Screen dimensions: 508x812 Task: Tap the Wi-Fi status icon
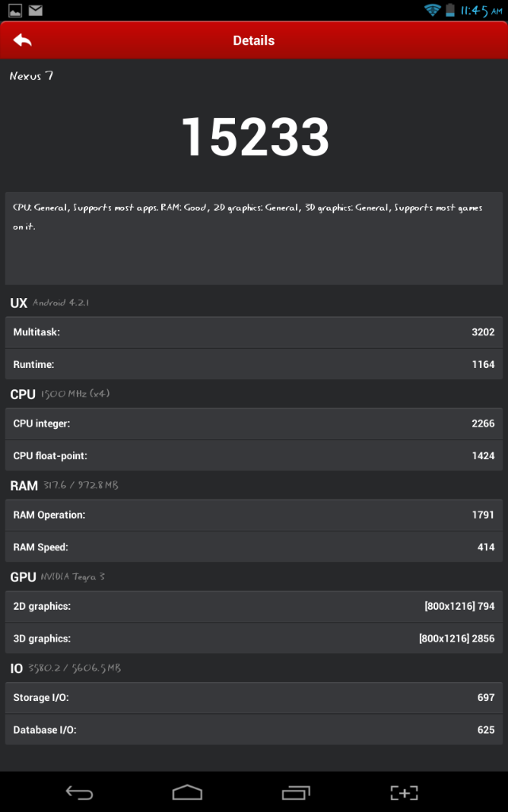[431, 10]
